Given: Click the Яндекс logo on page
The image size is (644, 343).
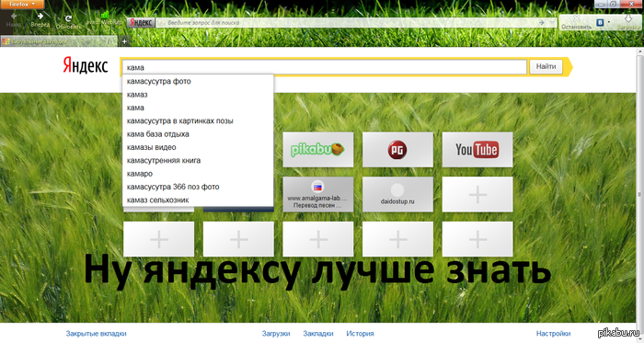Looking at the screenshot, I should click(86, 66).
